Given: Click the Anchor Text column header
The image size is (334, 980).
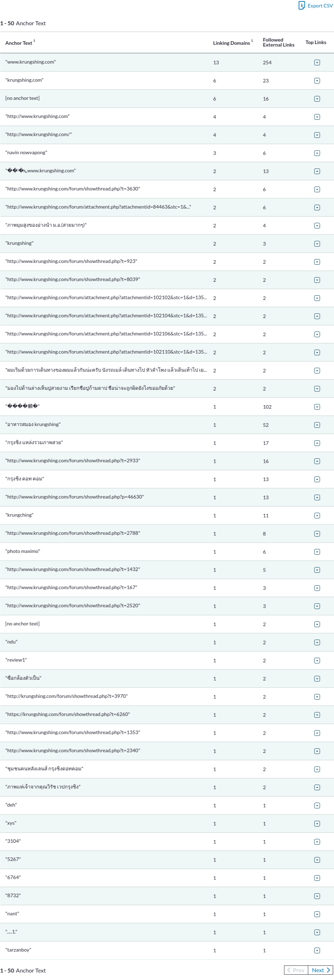Looking at the screenshot, I should 18,43.
